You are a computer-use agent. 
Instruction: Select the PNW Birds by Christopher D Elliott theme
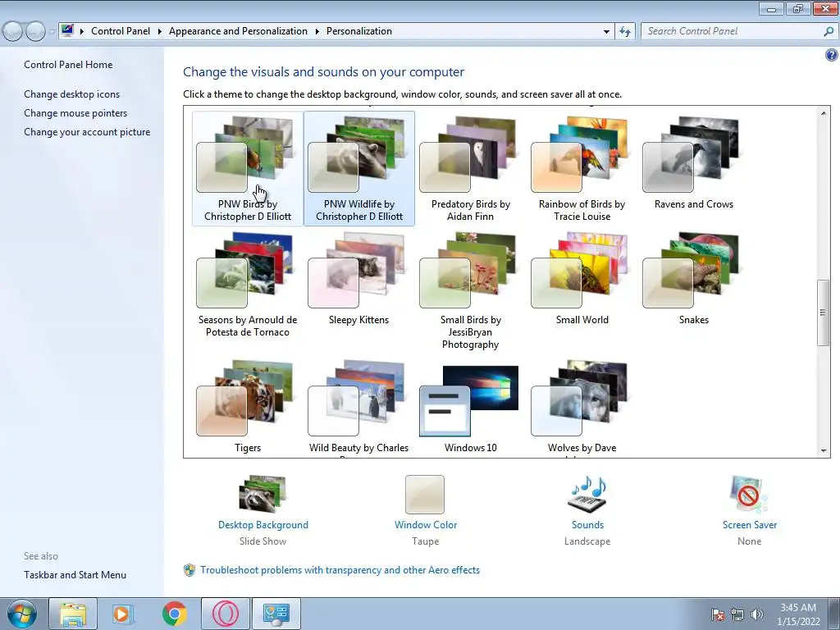pos(248,168)
